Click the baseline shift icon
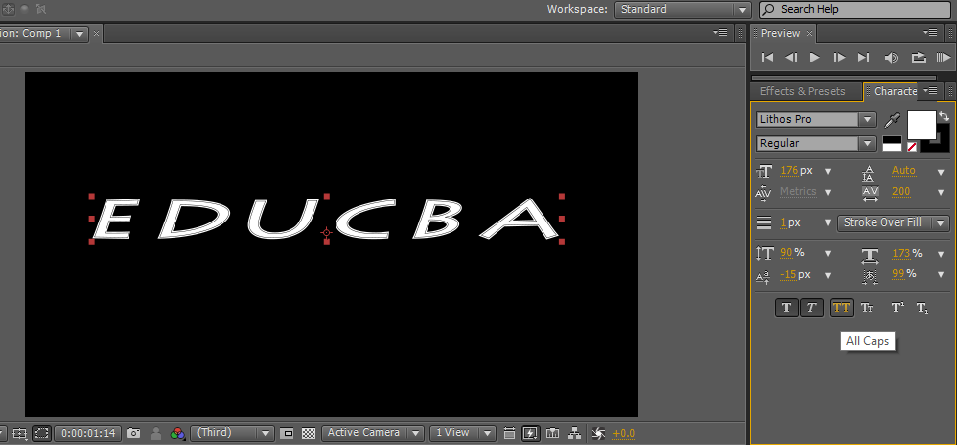Viewport: 957px width, 445px height. (x=763, y=277)
